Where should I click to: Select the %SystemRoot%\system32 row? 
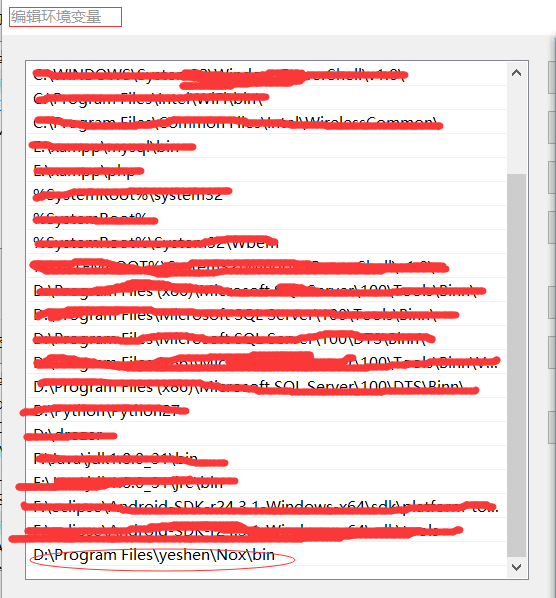click(x=267, y=194)
